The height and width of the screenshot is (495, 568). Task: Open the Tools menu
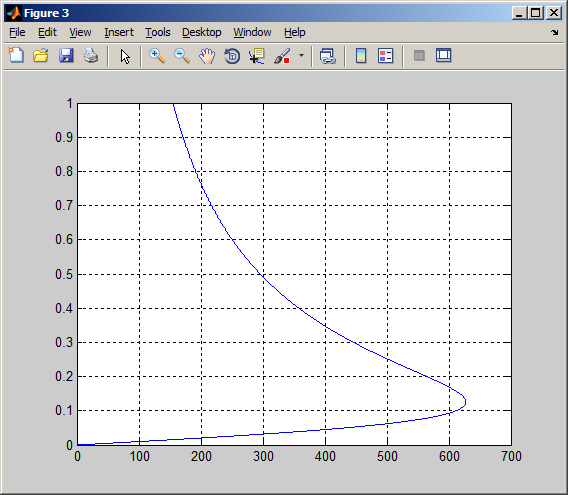158,32
